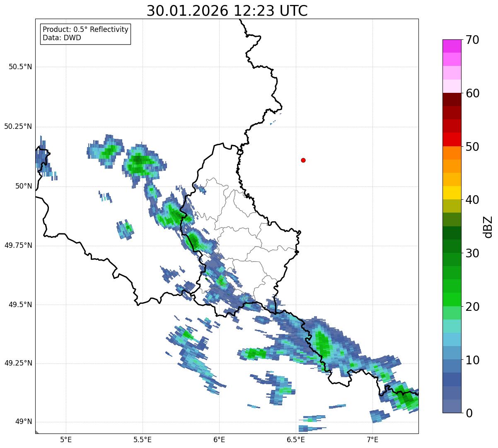Click the 50.25°N latitude label
This screenshot has width=498, height=448.
18,126
